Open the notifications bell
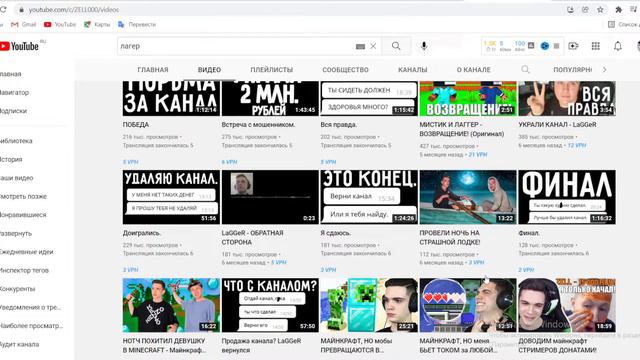This screenshot has height=360, width=640. 618,46
